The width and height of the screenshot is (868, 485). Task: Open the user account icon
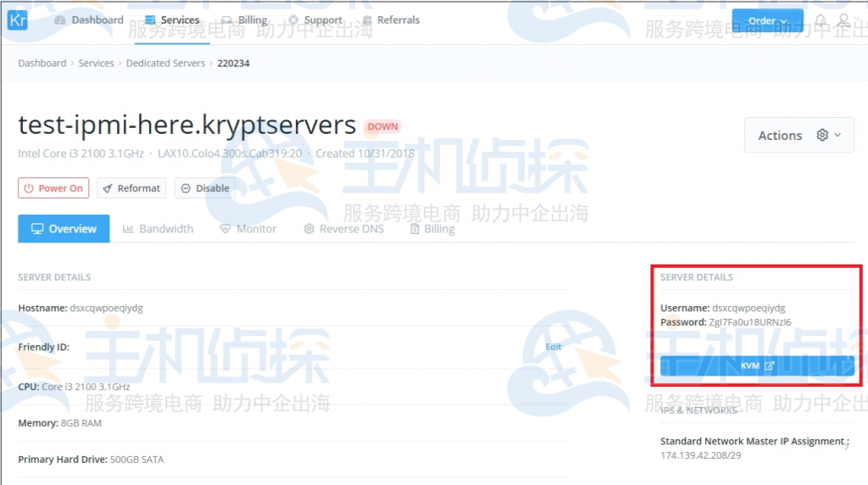[843, 21]
